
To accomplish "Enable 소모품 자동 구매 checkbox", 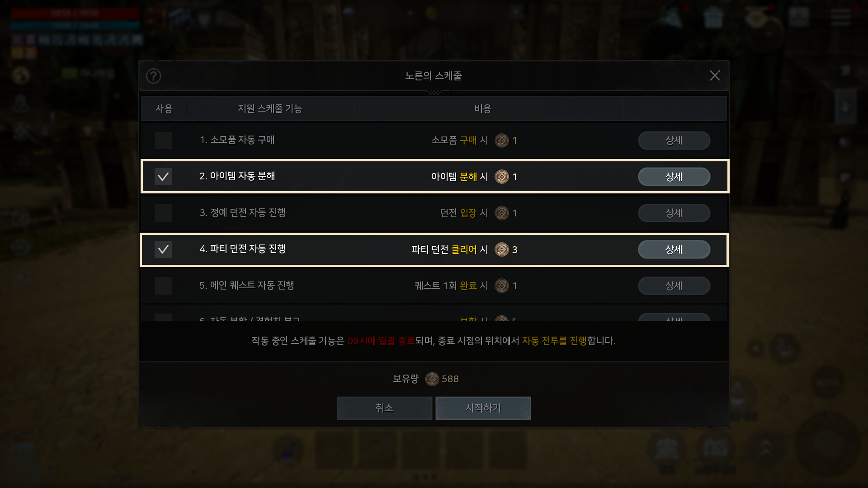I will [x=163, y=141].
